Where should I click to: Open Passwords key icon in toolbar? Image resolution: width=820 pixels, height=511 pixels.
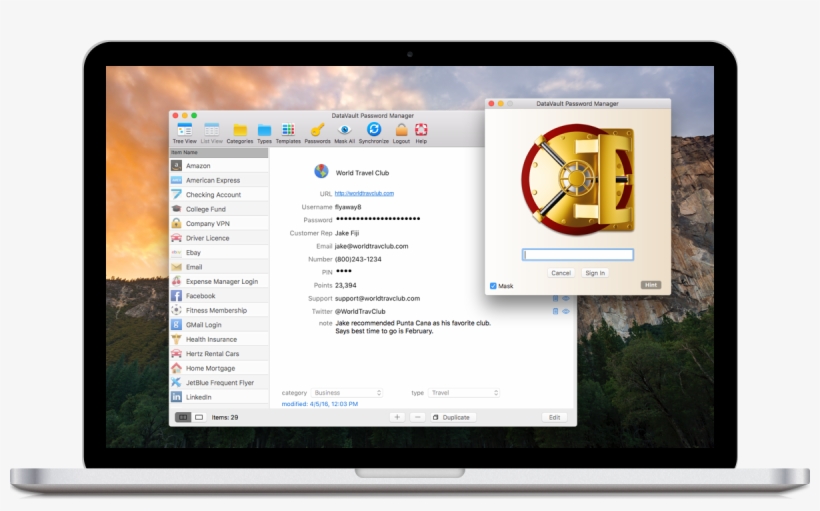pyautogui.click(x=317, y=129)
